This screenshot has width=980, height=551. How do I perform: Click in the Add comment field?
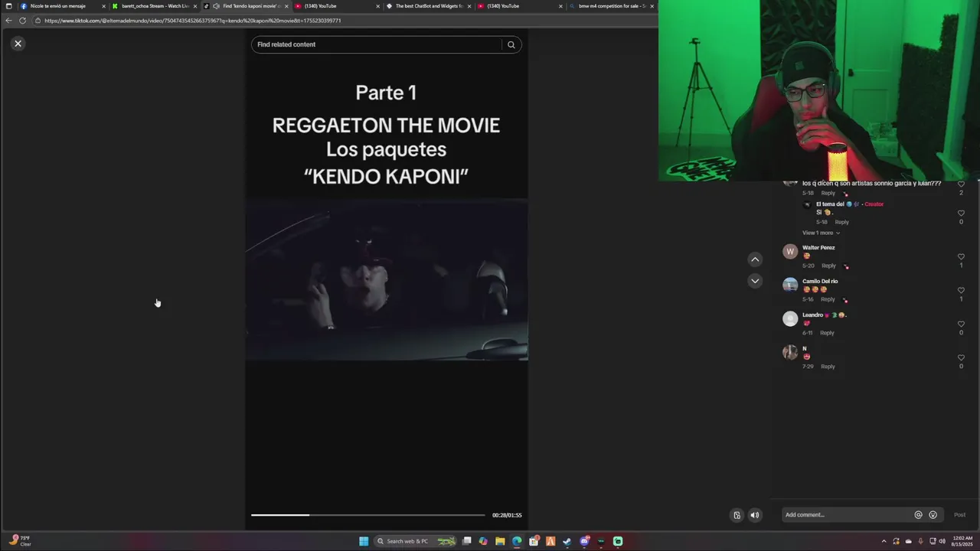(846, 515)
